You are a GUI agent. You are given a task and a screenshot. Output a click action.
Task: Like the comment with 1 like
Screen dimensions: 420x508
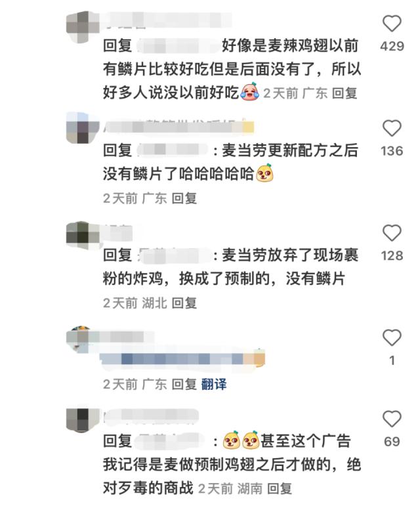(392, 337)
